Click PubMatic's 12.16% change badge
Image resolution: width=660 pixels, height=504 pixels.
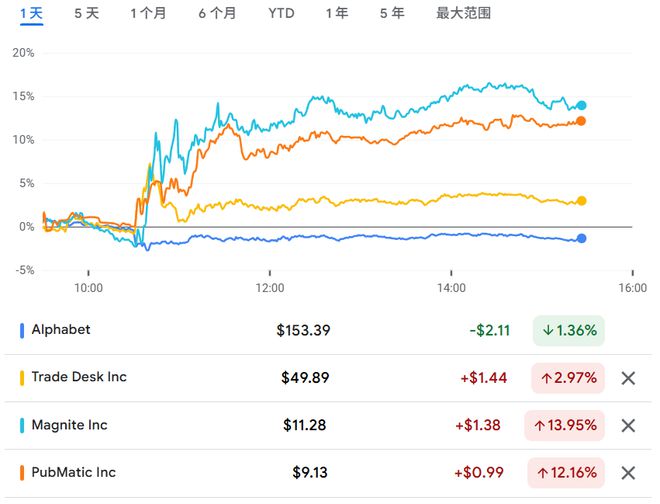click(x=567, y=473)
